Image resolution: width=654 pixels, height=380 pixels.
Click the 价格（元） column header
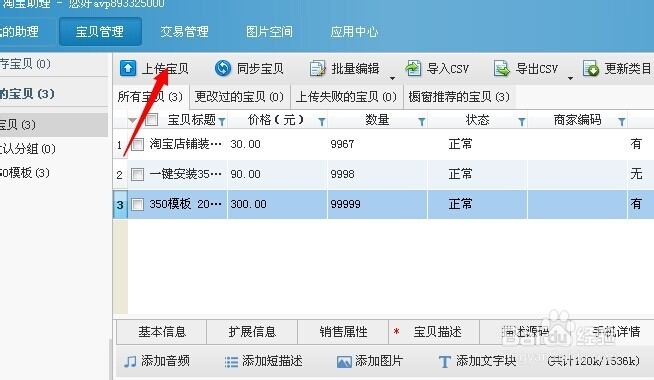coord(276,120)
